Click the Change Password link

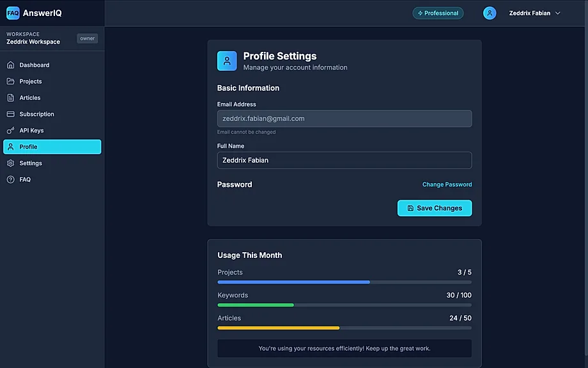tap(447, 184)
